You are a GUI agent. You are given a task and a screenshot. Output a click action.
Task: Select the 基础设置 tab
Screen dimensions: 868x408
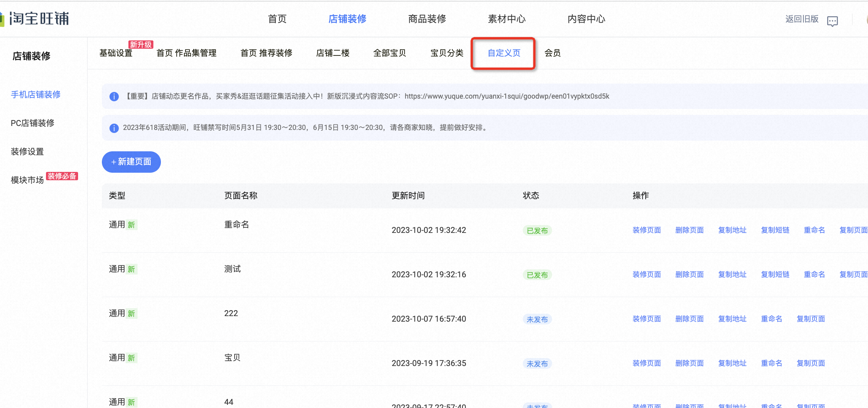(x=116, y=53)
